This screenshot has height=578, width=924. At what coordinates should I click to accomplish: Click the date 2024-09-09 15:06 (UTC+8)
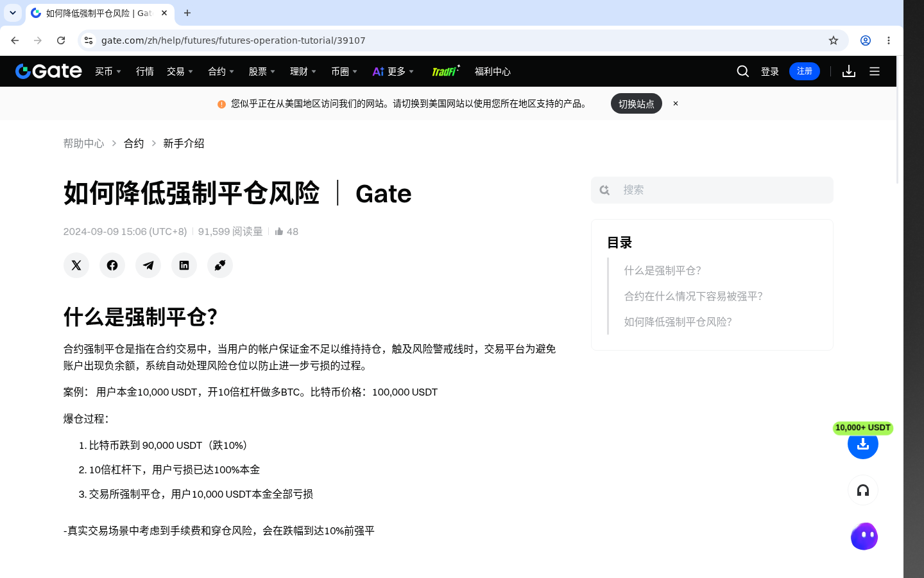pyautogui.click(x=125, y=231)
